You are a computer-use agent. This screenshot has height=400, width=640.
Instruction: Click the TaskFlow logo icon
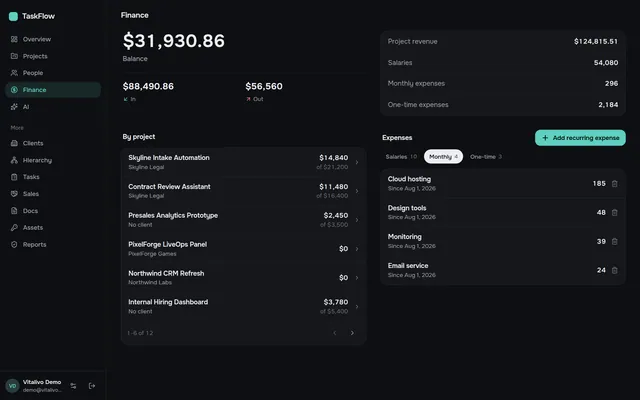click(x=13, y=16)
